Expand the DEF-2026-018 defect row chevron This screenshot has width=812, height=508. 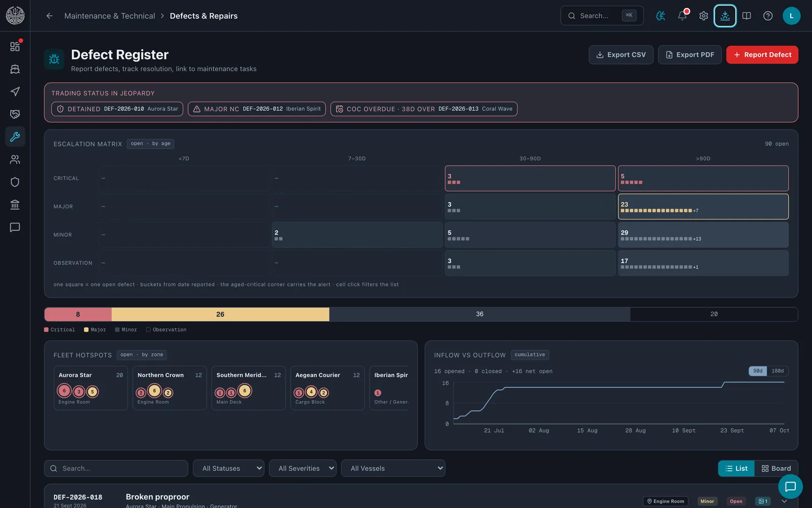click(784, 501)
